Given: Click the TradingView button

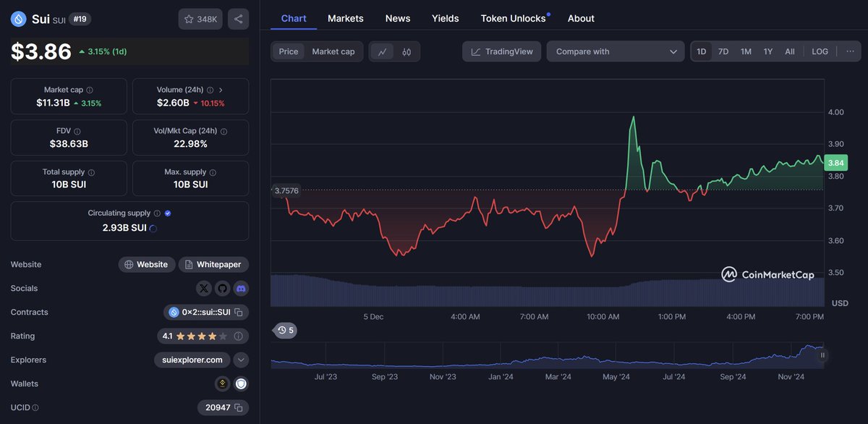Looking at the screenshot, I should [x=501, y=51].
